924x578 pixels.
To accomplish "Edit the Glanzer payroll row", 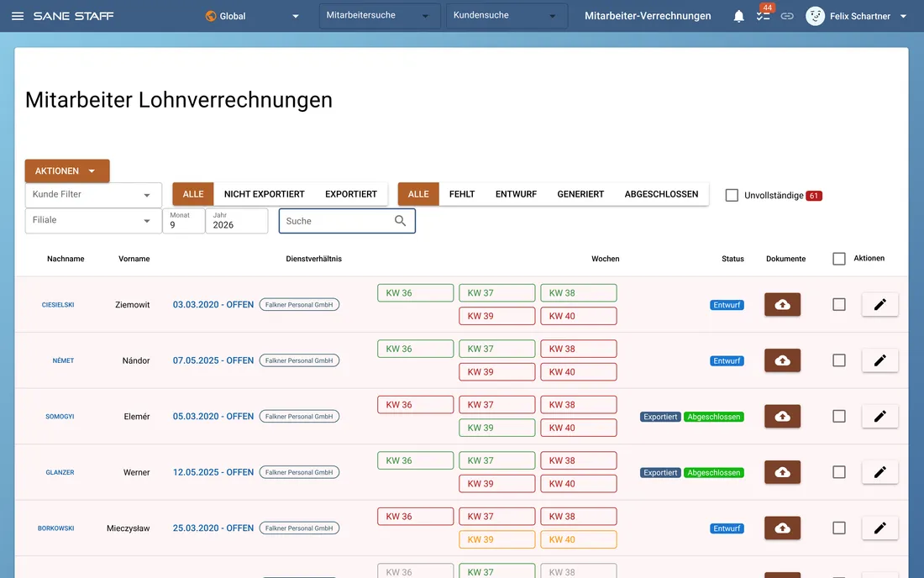I will click(x=879, y=472).
